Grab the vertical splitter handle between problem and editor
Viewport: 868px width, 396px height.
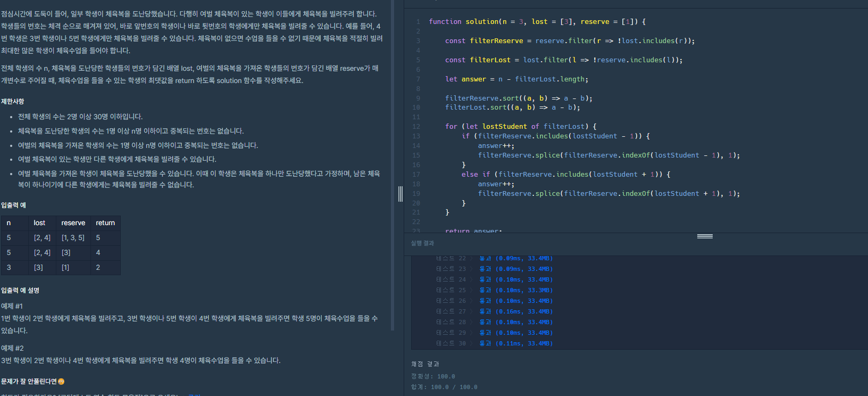(400, 194)
